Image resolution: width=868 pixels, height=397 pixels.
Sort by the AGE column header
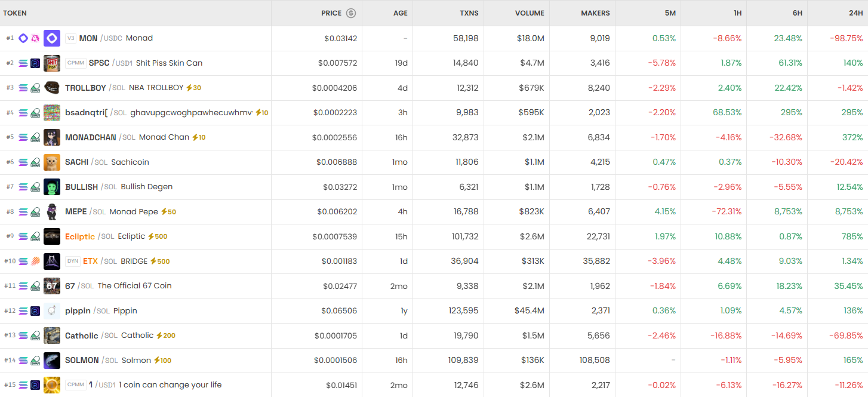(400, 13)
